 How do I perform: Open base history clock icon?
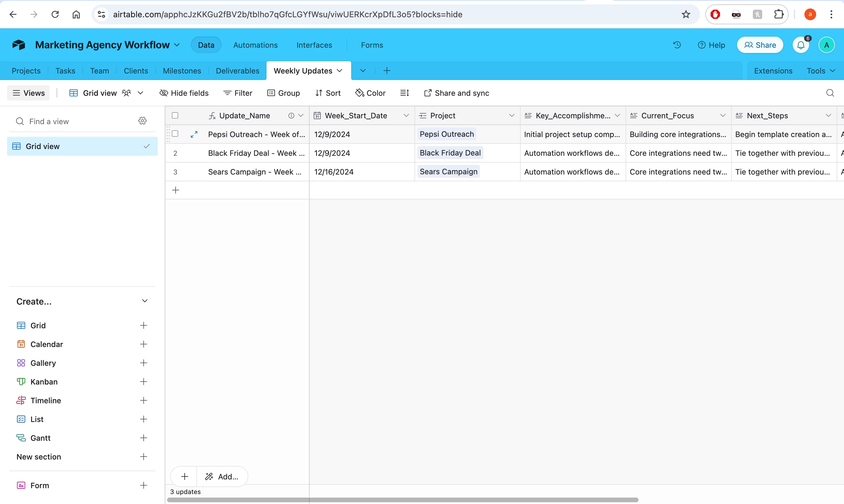677,45
